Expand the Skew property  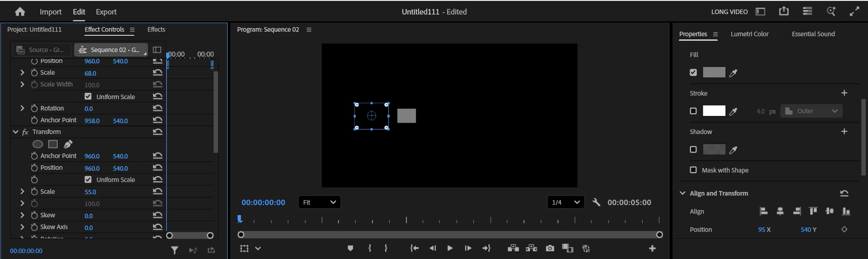[22, 215]
